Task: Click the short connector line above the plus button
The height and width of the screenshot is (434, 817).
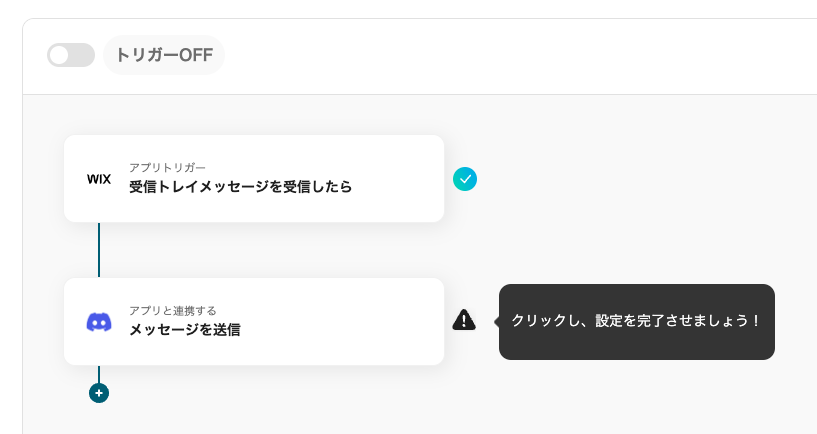Action: coord(99,373)
